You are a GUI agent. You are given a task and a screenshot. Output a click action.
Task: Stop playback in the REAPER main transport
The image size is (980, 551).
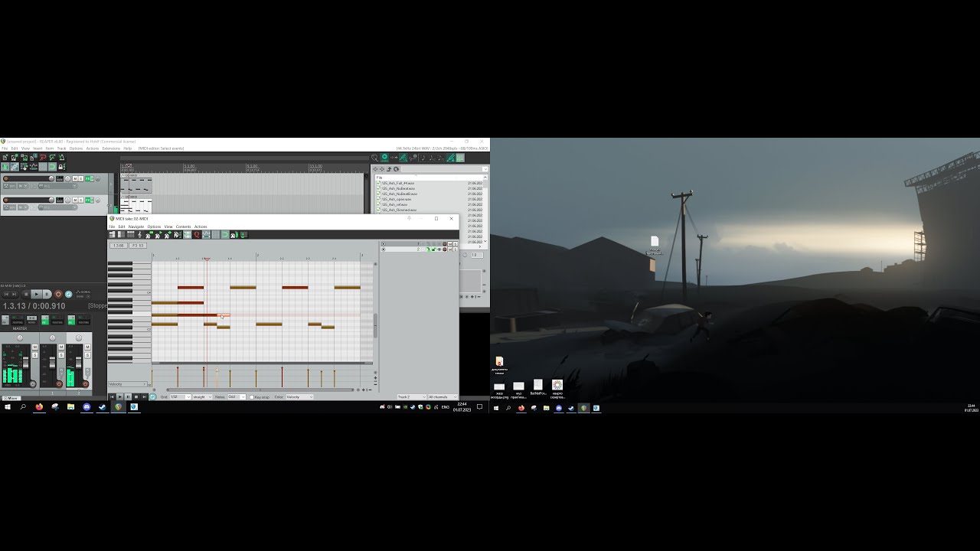coord(26,294)
